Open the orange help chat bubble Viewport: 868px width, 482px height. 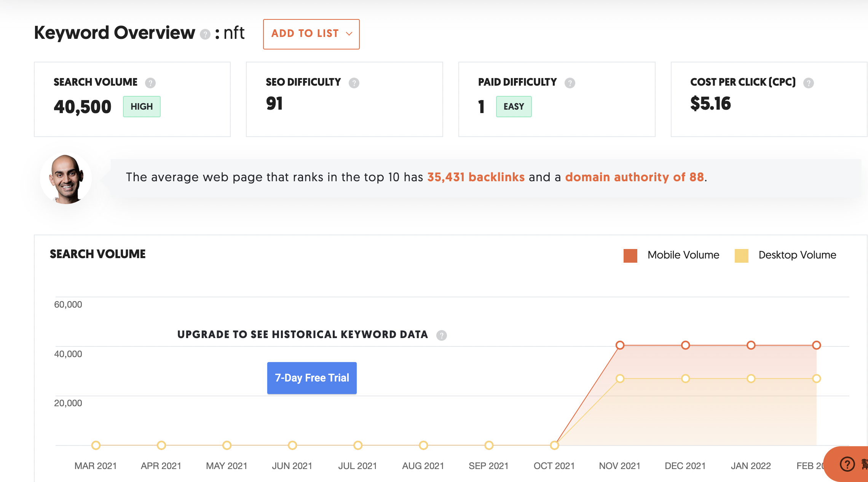847,464
